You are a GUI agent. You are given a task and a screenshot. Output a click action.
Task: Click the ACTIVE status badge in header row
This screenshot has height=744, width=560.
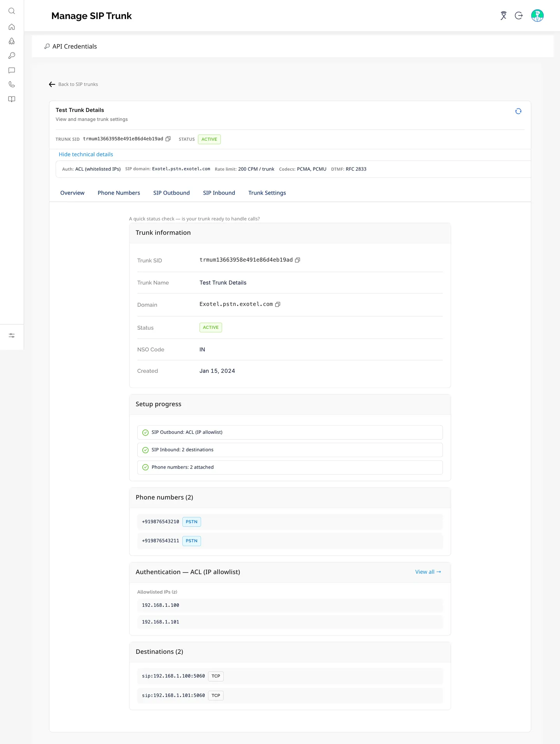coord(209,139)
